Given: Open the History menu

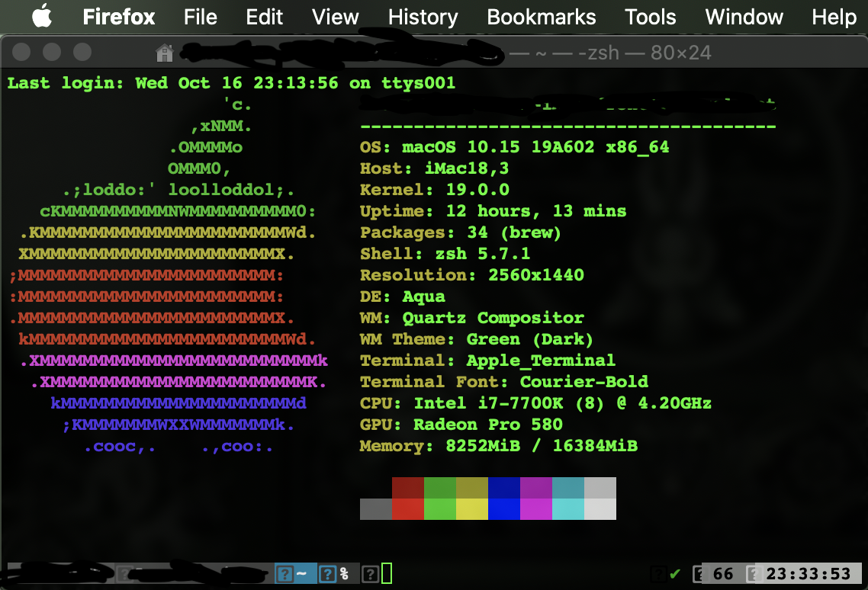Looking at the screenshot, I should (x=423, y=18).
